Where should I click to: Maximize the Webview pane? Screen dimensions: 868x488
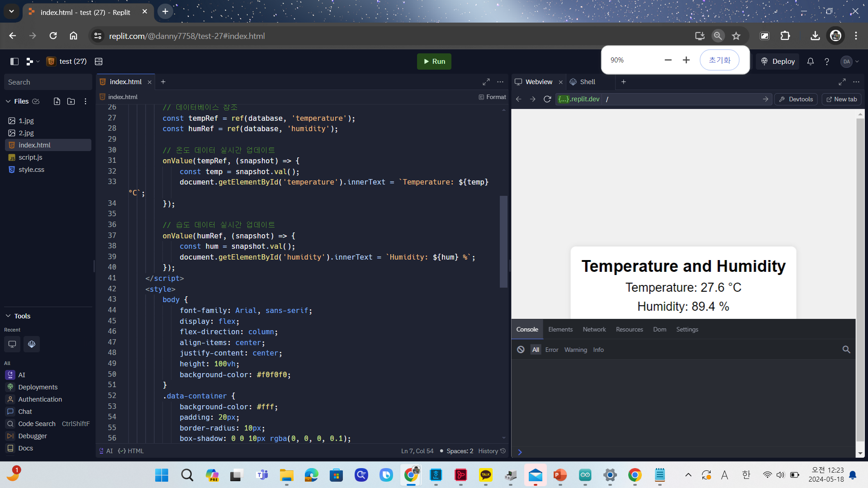point(842,82)
